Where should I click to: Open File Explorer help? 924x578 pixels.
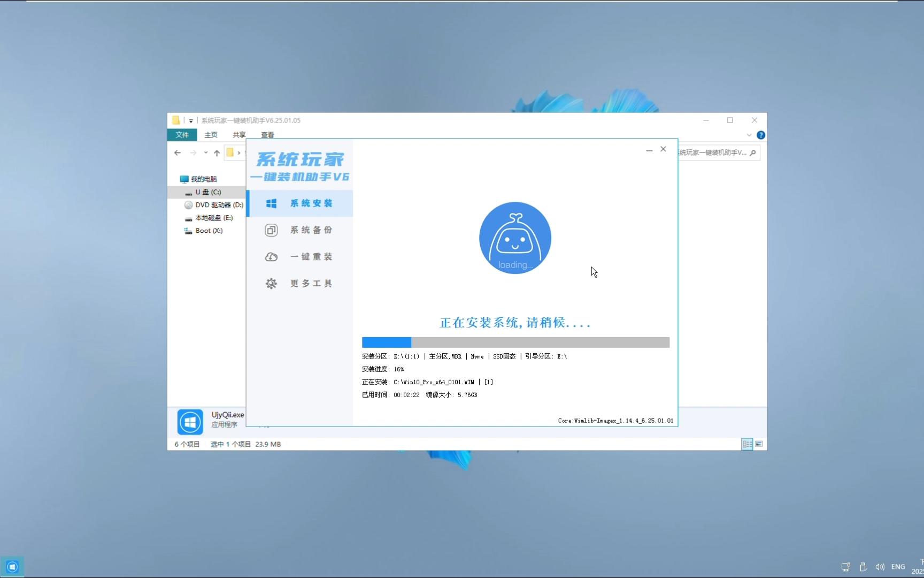point(761,135)
